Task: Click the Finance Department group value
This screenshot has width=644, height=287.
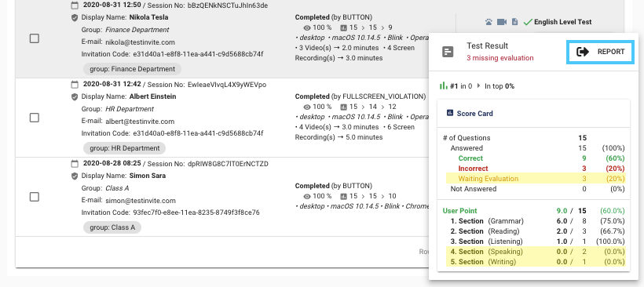Action: (137, 30)
